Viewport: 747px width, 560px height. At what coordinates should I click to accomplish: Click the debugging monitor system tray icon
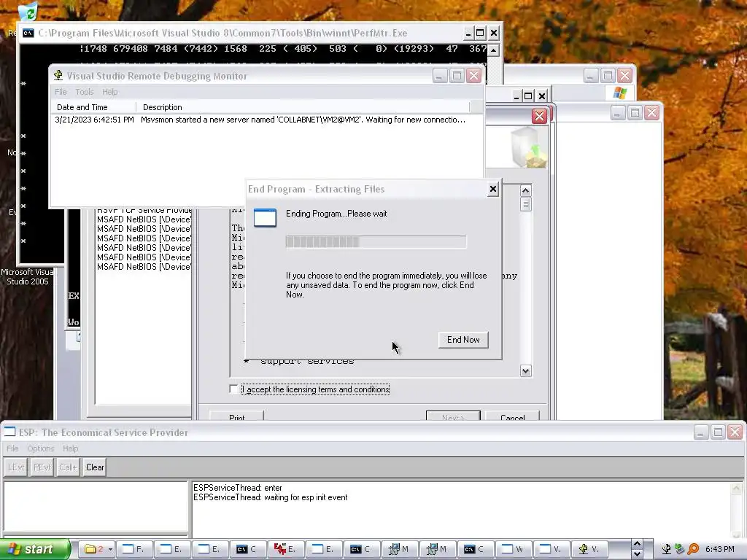click(x=667, y=549)
